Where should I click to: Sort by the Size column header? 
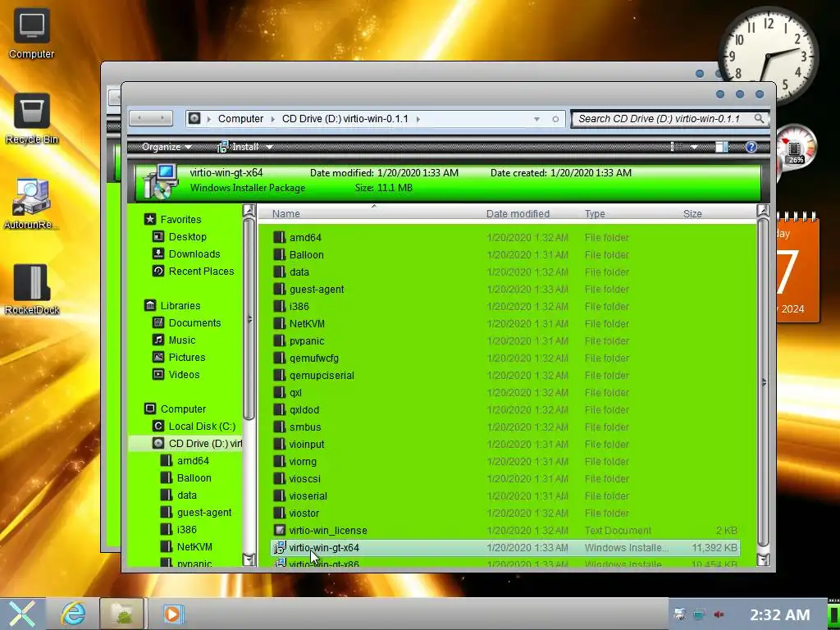pos(692,214)
